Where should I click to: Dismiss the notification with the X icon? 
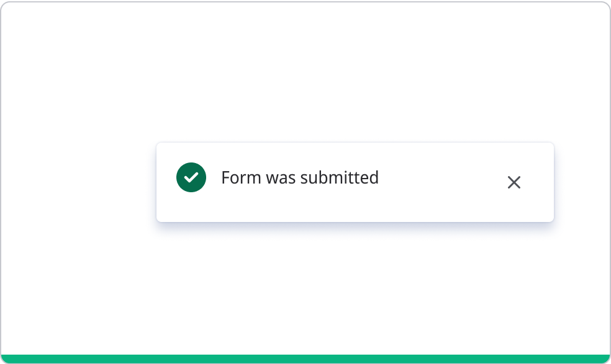point(514,182)
